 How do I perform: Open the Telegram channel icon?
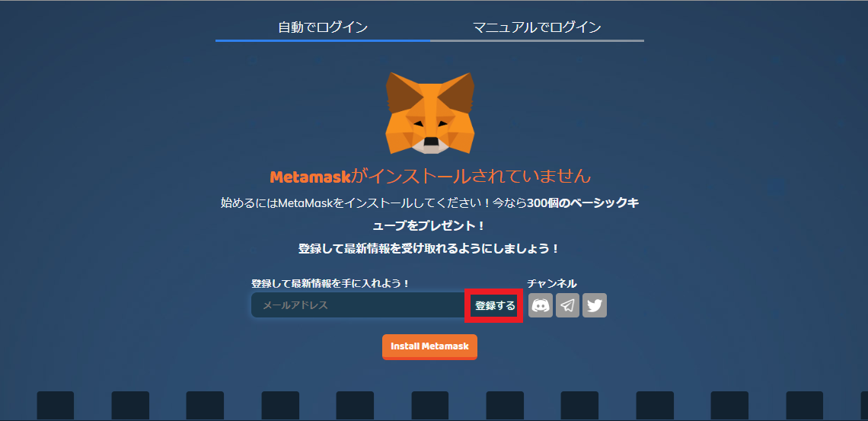[x=567, y=305]
